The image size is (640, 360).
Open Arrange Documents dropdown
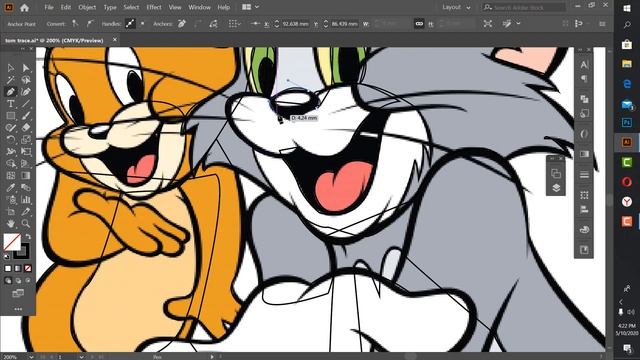click(251, 7)
